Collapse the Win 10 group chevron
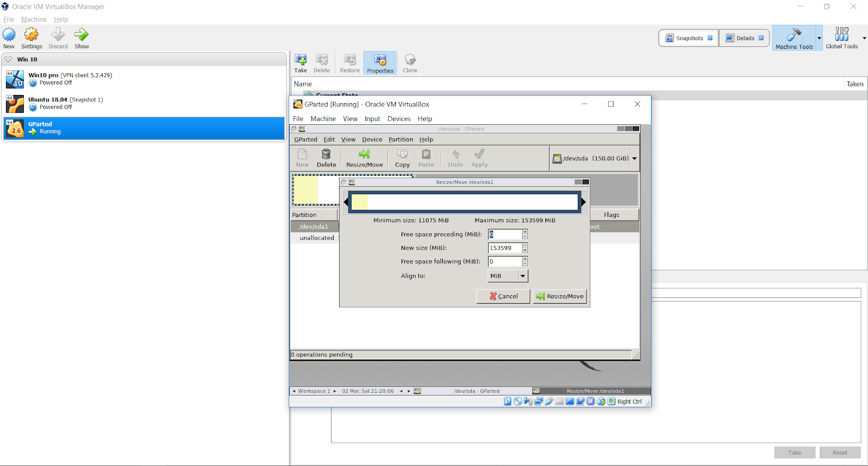The width and height of the screenshot is (868, 466). 8,59
